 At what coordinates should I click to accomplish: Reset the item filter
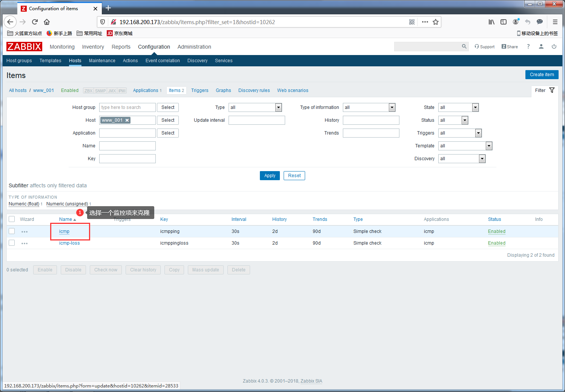pyautogui.click(x=295, y=176)
